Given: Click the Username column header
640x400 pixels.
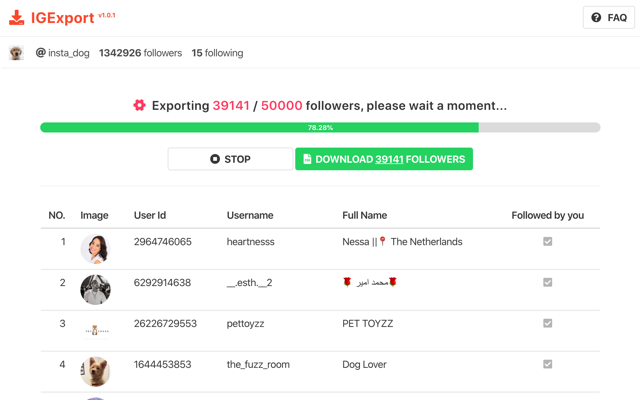Looking at the screenshot, I should (x=250, y=215).
